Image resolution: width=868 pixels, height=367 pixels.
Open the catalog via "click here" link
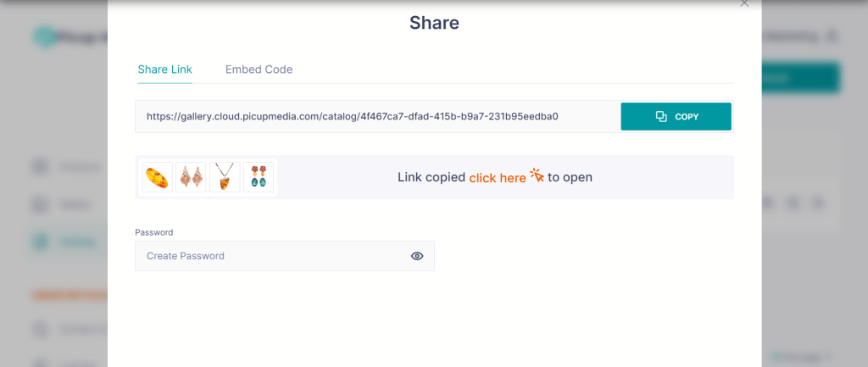click(x=498, y=178)
